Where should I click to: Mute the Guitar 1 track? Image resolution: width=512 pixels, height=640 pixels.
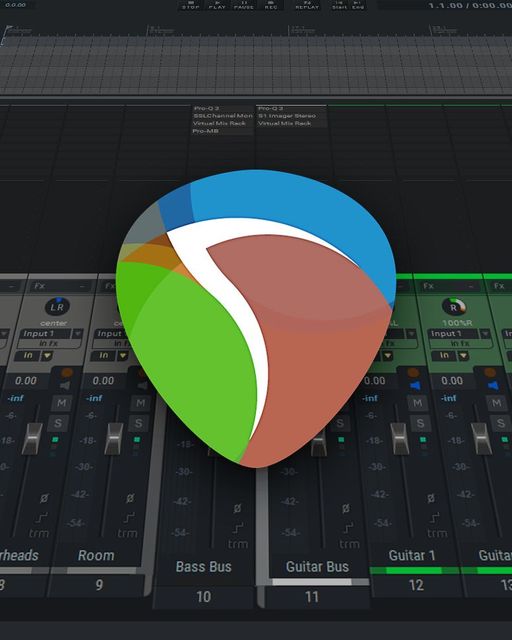tap(417, 403)
